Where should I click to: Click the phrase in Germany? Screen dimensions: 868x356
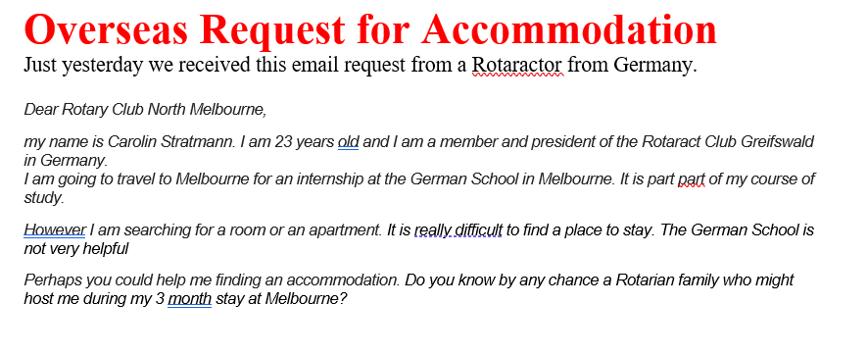click(66, 162)
